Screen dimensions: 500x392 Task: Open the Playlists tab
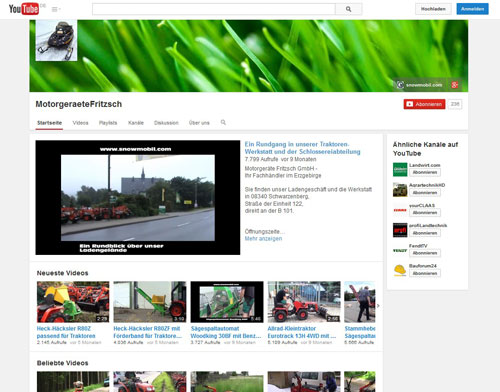[x=108, y=123]
